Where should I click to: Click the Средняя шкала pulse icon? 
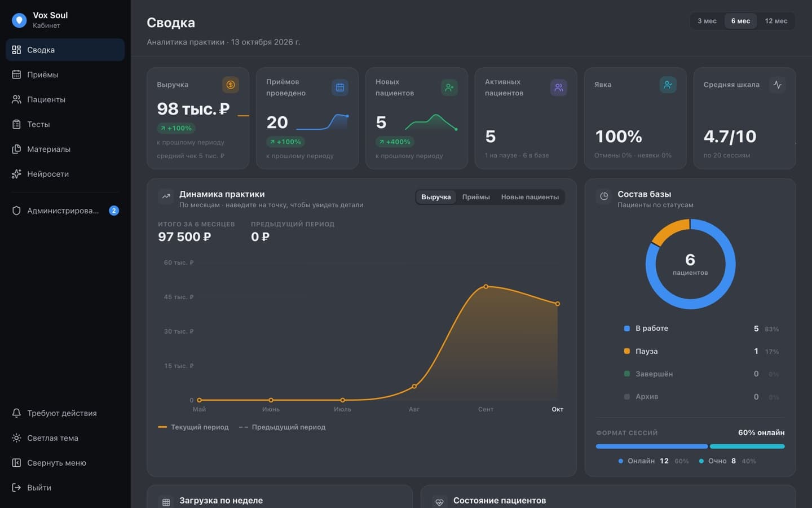tap(778, 85)
